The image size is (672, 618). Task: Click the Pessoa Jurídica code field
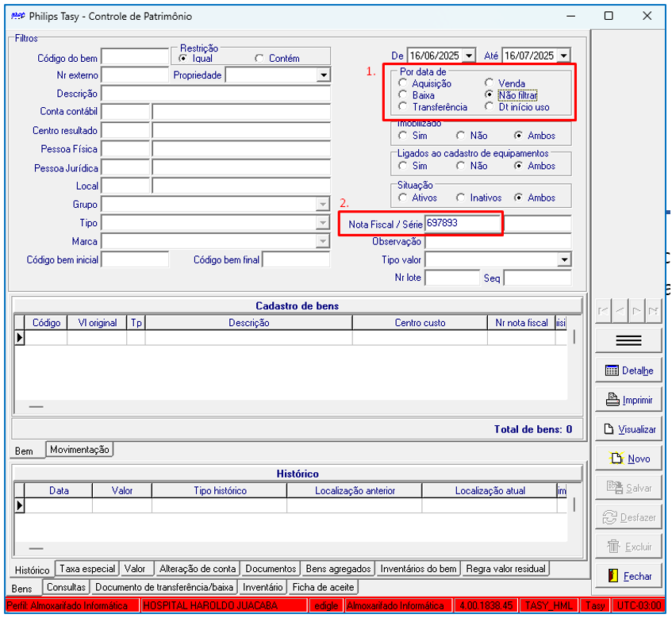(125, 167)
